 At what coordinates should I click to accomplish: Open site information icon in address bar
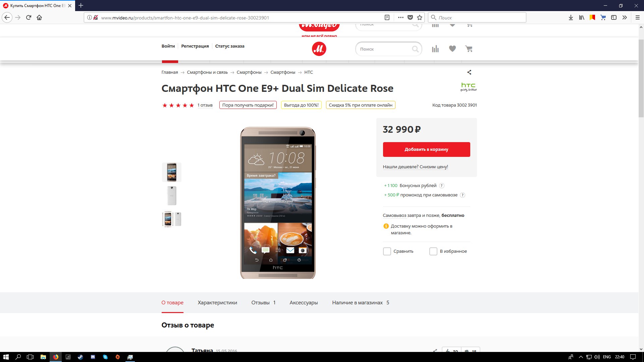coord(89,17)
